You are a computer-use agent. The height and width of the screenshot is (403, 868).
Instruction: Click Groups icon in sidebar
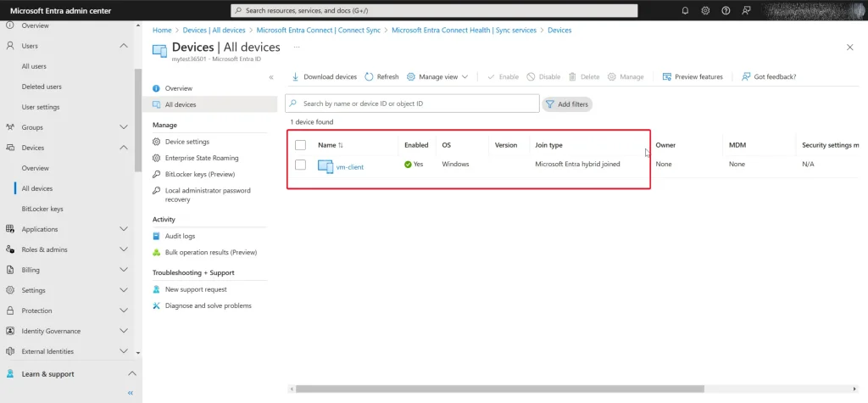click(x=10, y=127)
